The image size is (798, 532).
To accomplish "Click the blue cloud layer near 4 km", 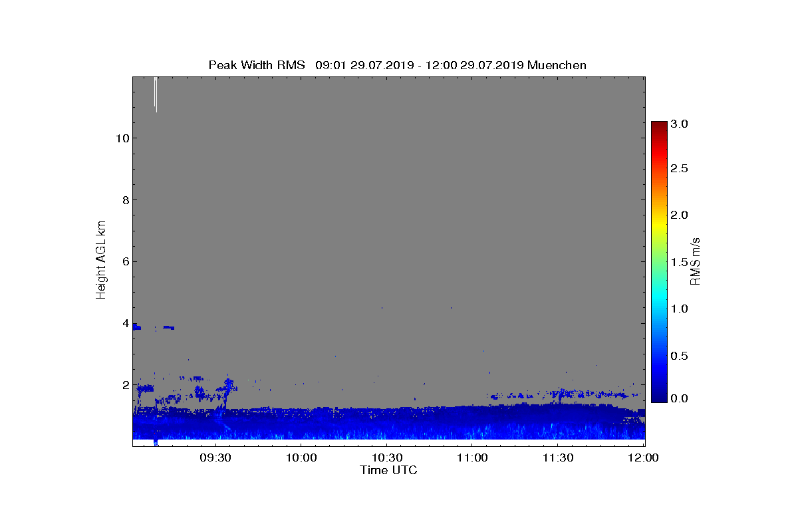I will pyautogui.click(x=153, y=327).
